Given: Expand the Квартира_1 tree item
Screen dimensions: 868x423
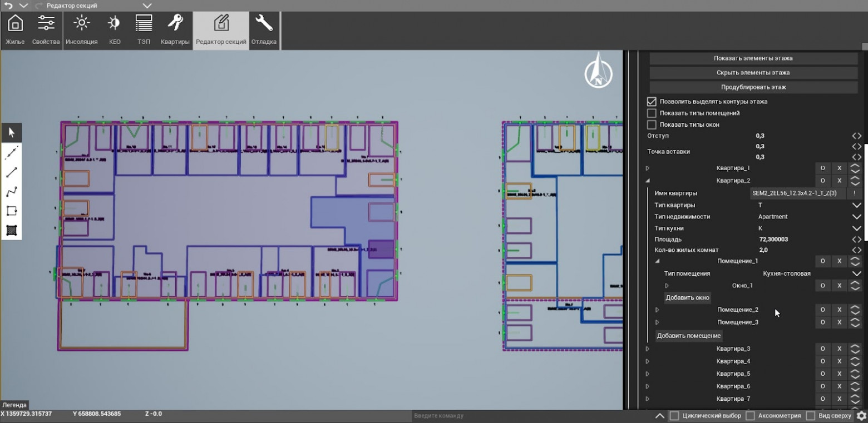Looking at the screenshot, I should click(647, 168).
